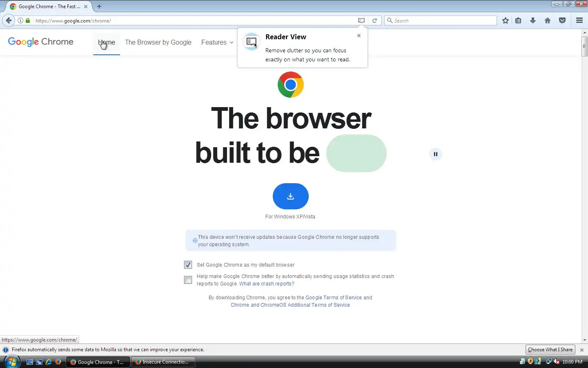588x368 pixels.
Task: Click the snowflake icon in update notice
Action: [195, 240]
